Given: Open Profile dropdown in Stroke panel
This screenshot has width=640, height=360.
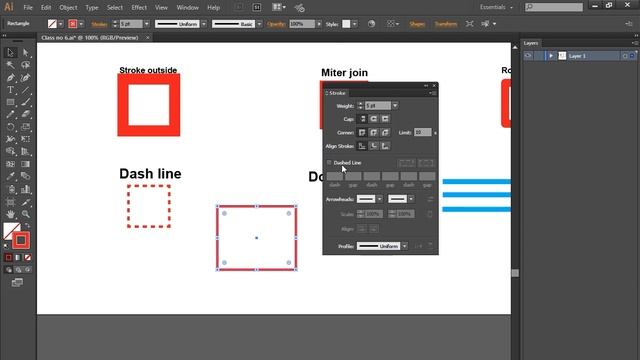Looking at the screenshot, I should click(404, 246).
